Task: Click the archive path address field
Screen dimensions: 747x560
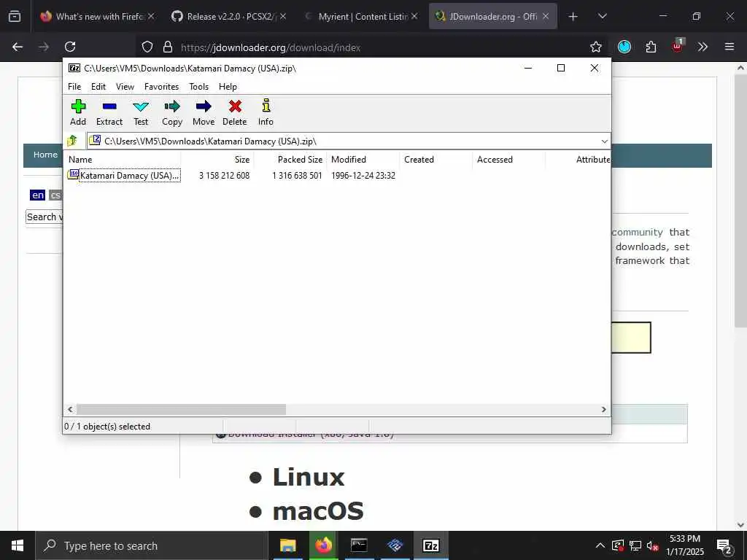Action: (348, 141)
